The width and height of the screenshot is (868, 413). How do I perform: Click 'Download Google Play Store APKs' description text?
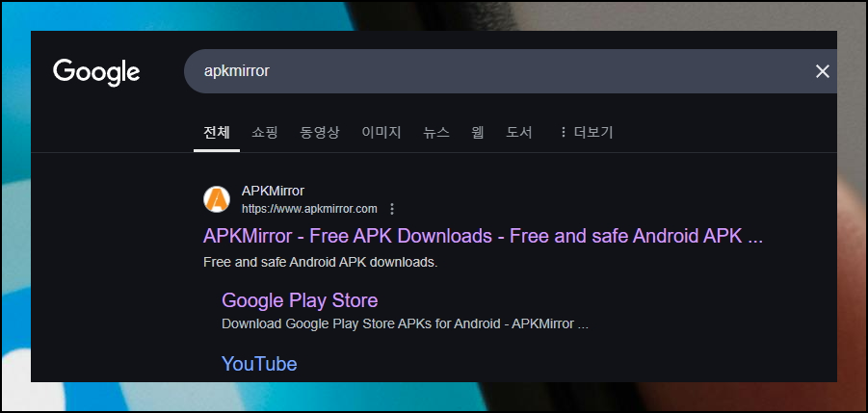pos(405,324)
